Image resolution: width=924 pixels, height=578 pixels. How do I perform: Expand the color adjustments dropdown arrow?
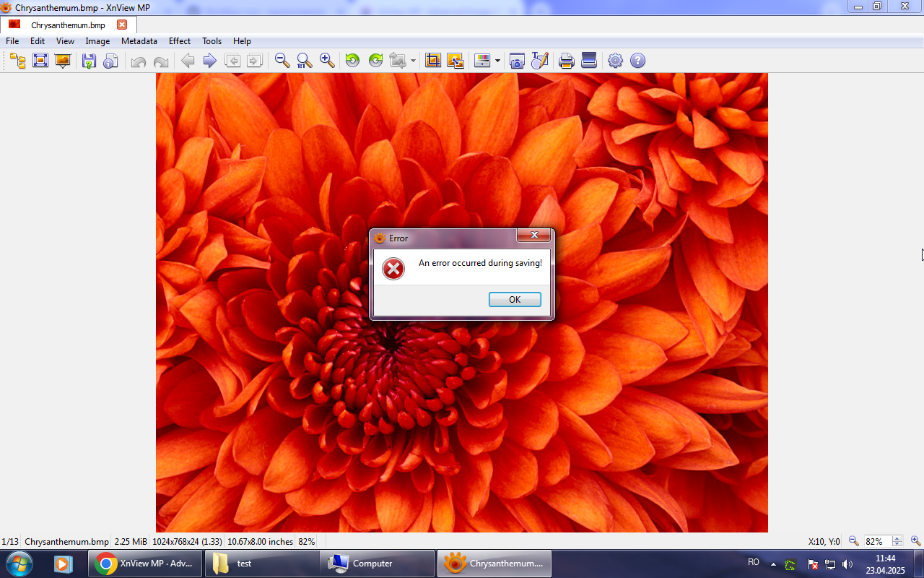point(497,61)
